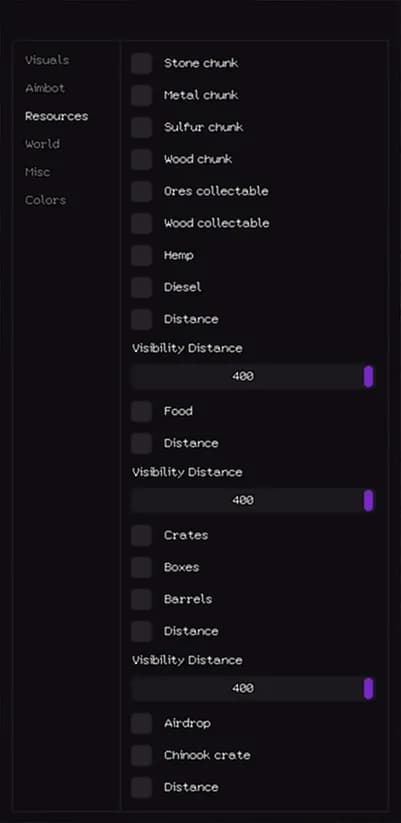Click the Visibility Distance slider above Food

pyautogui.click(x=253, y=376)
